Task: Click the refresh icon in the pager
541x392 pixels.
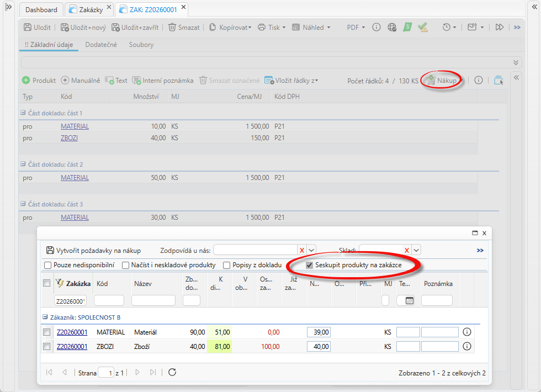Action: pos(172,372)
